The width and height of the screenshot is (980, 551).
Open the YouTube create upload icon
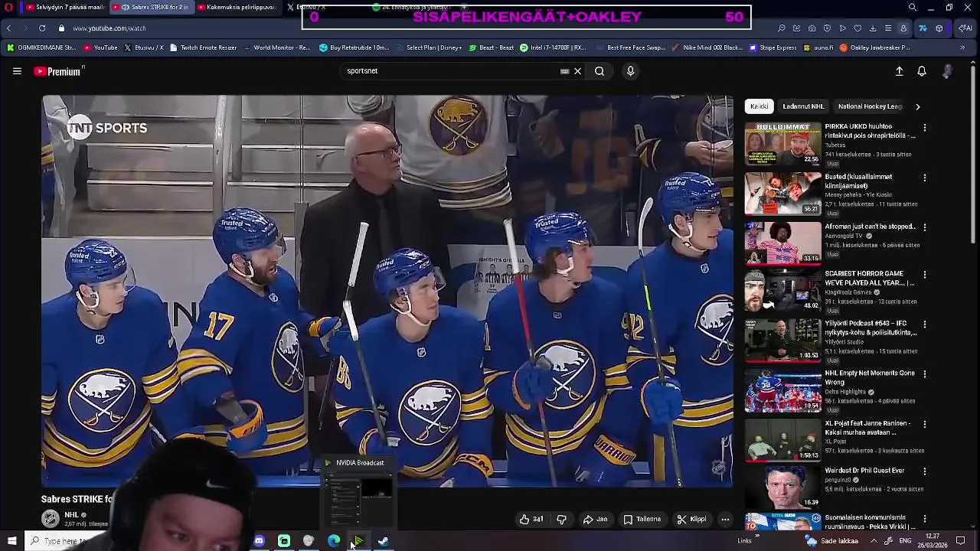pos(900,71)
